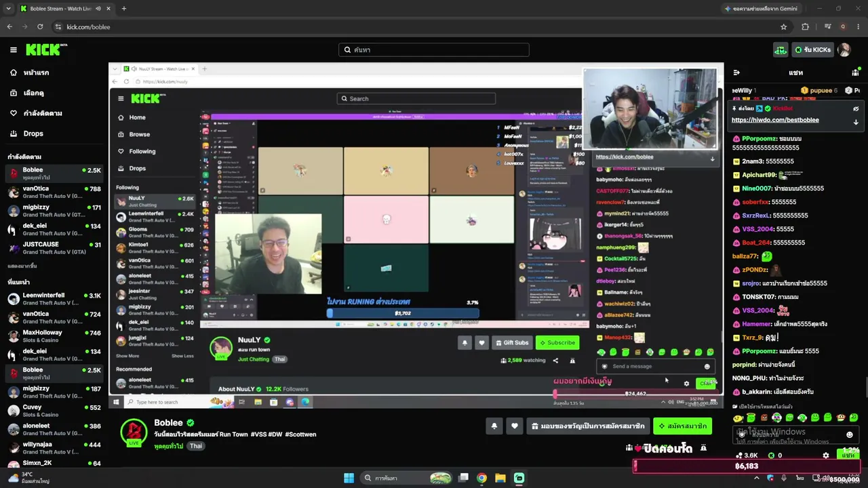The image size is (868, 488).
Task: Expand the browser tab search dropdown
Action: [9, 9]
